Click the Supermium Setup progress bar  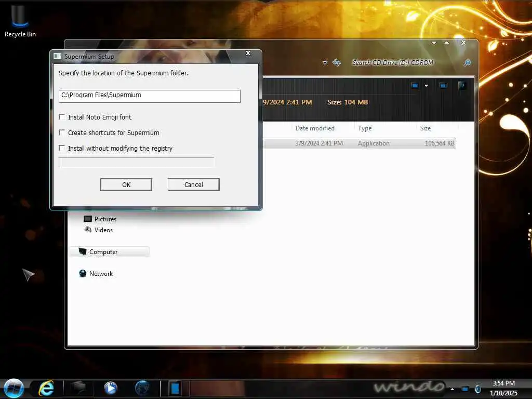click(x=137, y=162)
